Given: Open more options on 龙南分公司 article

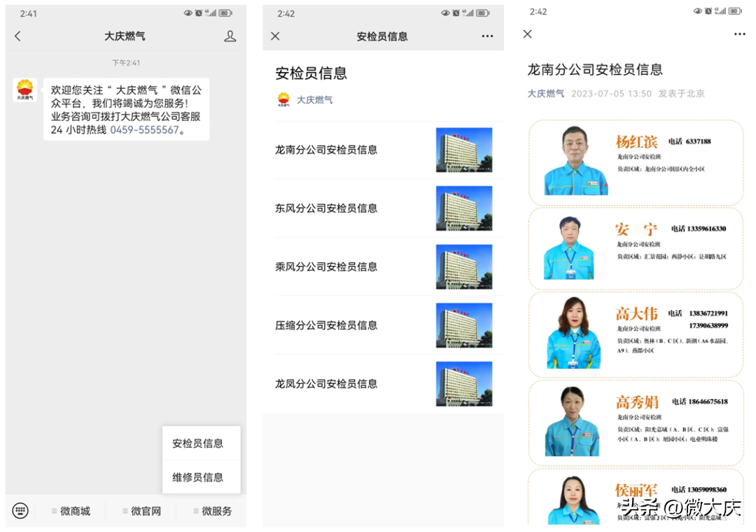Looking at the screenshot, I should tap(740, 34).
